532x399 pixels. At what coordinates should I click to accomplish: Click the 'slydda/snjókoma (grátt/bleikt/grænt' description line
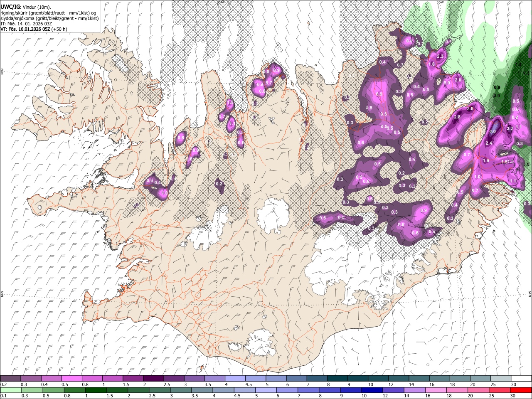pos(49,18)
